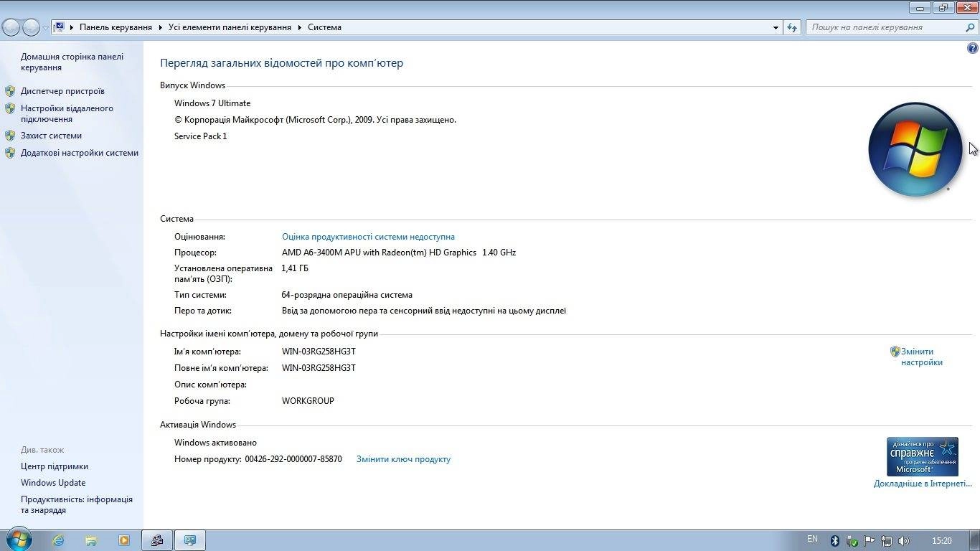980x551 pixels.
Task: Select the System control panel taskbar button
Action: point(190,540)
